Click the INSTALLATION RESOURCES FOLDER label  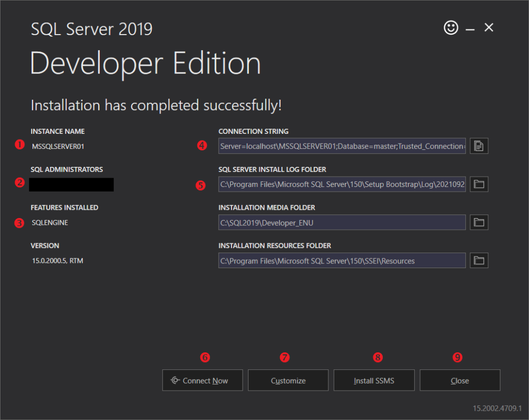[x=275, y=245]
